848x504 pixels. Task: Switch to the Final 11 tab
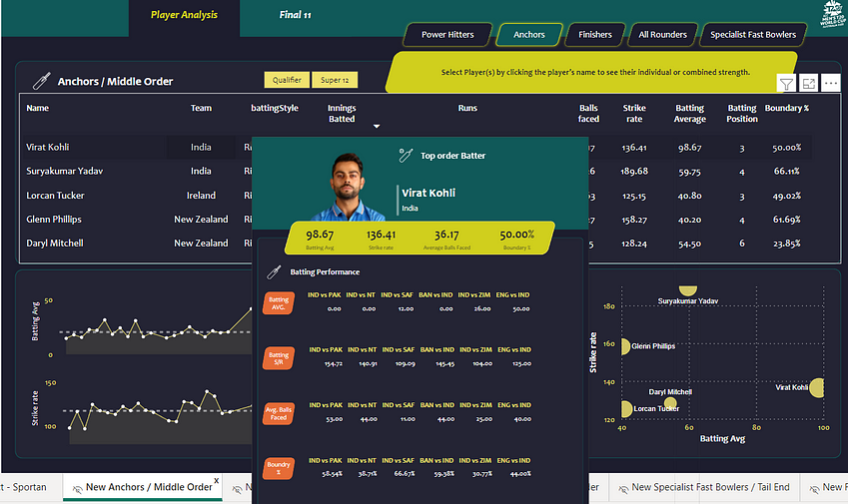pyautogui.click(x=295, y=15)
